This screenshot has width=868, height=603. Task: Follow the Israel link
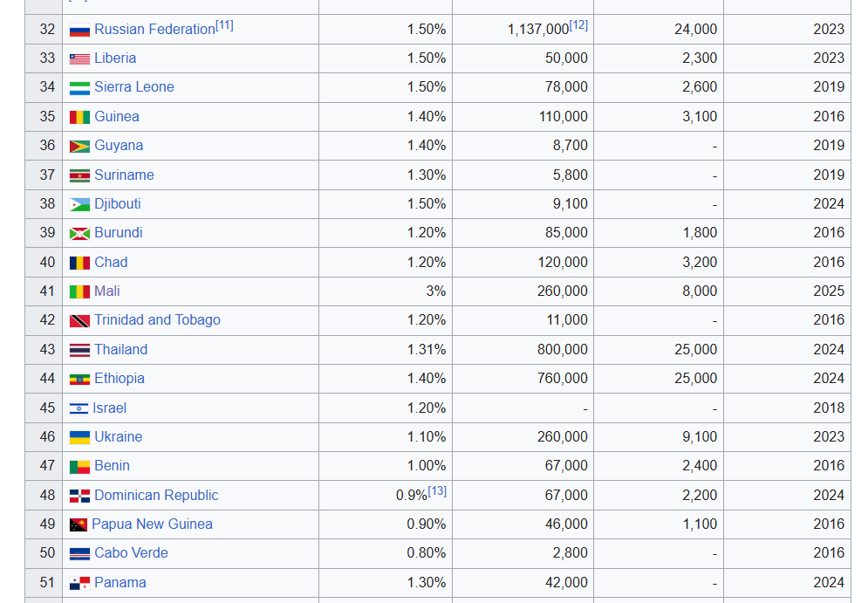tap(109, 408)
